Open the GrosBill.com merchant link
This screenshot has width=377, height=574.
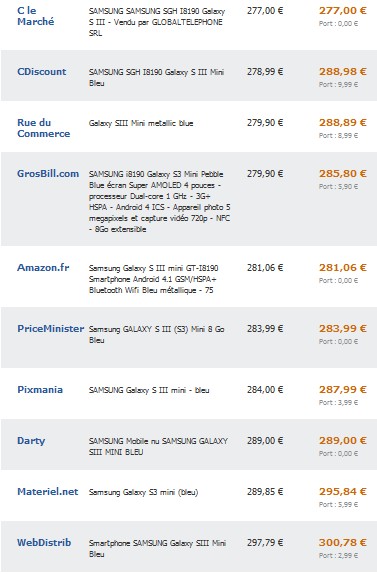tap(48, 174)
